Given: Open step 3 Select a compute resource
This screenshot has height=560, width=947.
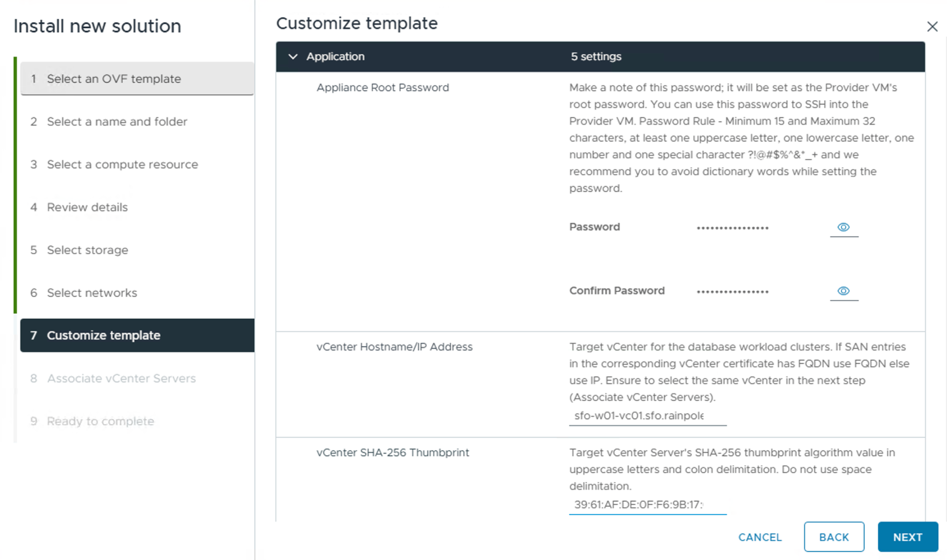Looking at the screenshot, I should (x=122, y=165).
